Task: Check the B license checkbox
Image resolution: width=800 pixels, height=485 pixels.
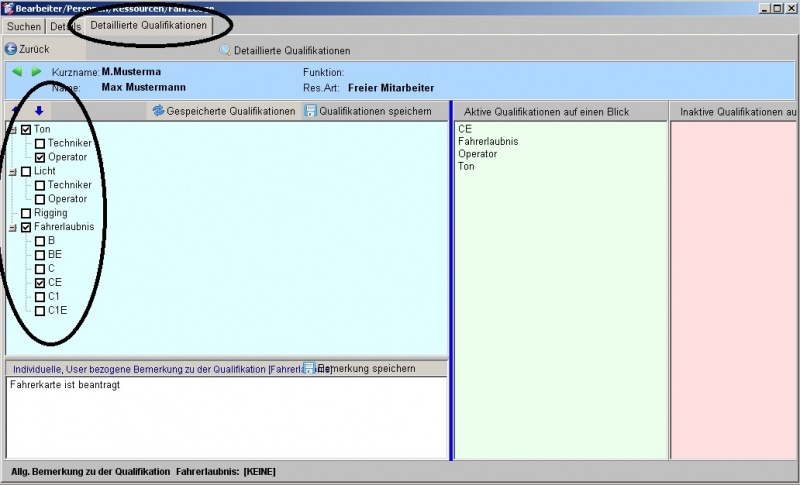Action: tap(40, 241)
